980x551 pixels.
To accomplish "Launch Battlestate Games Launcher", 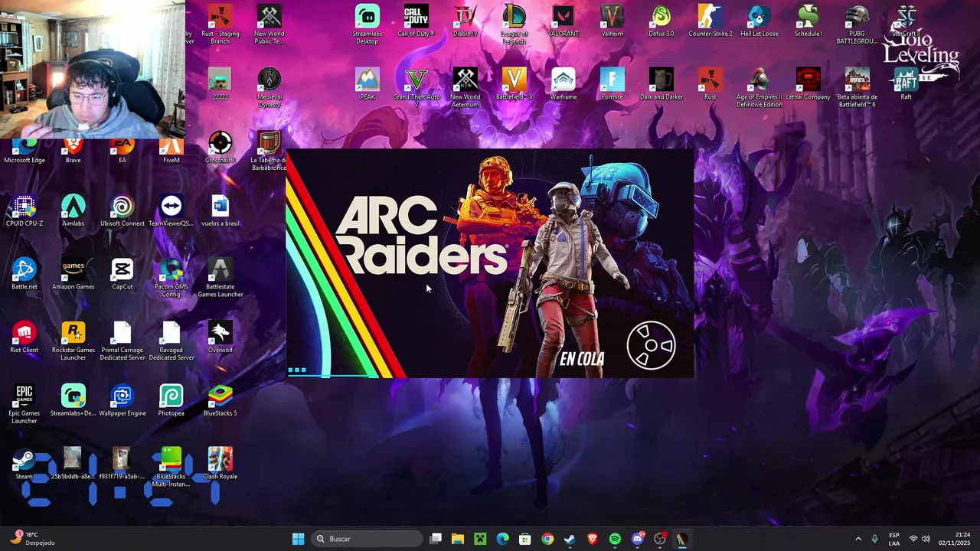I will tap(220, 277).
